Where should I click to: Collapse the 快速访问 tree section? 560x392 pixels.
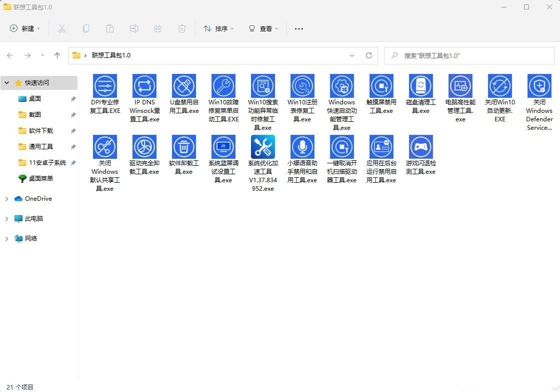[7, 83]
